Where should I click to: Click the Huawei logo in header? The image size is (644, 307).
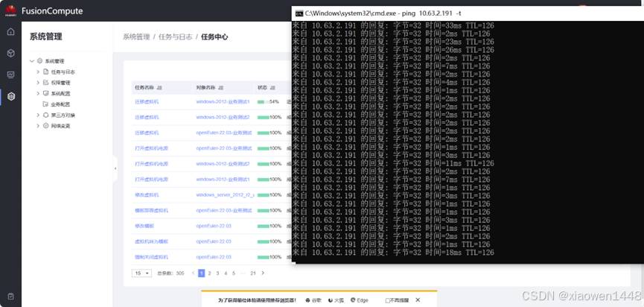tap(10, 10)
